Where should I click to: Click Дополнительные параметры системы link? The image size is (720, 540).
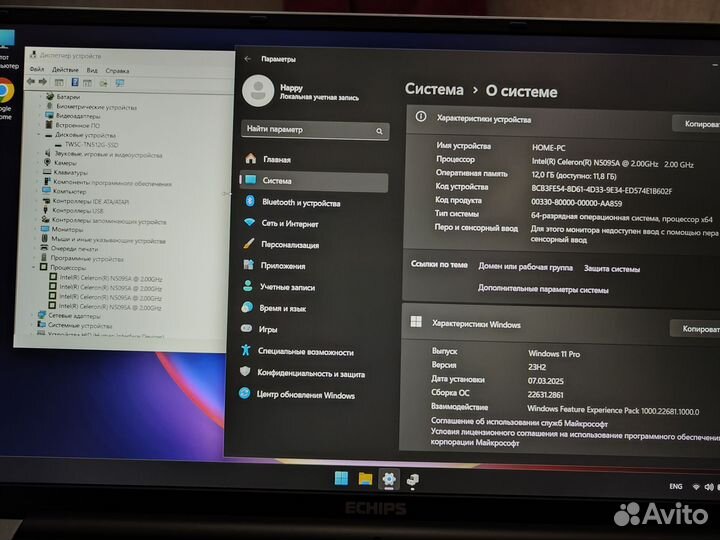pyautogui.click(x=542, y=289)
